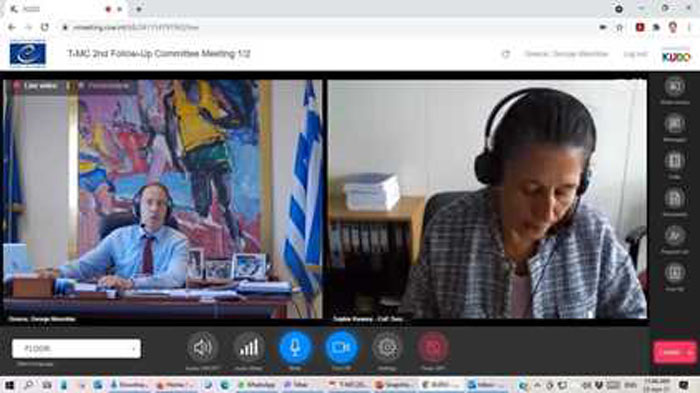Open the Request list sidebar icon
700x393 pixels.
pos(675,236)
